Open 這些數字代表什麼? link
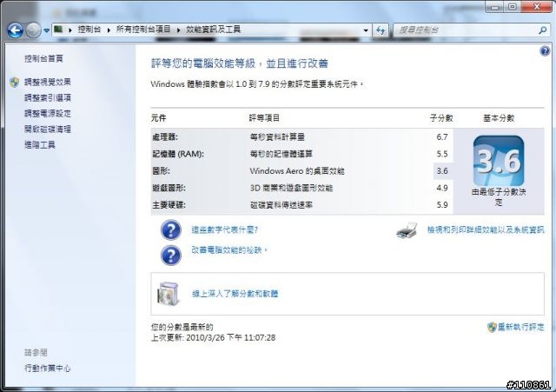Viewport: 556px width, 392px height. (x=225, y=229)
